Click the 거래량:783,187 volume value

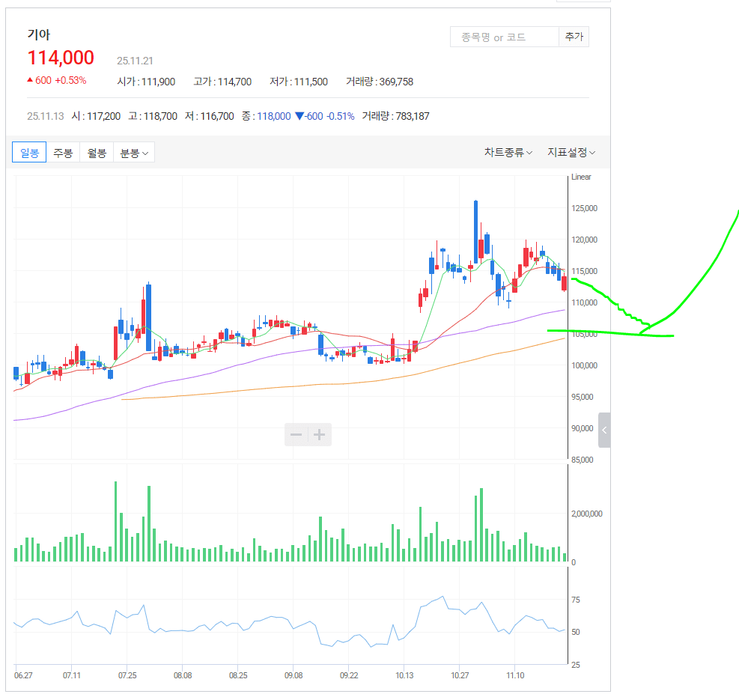(x=395, y=116)
